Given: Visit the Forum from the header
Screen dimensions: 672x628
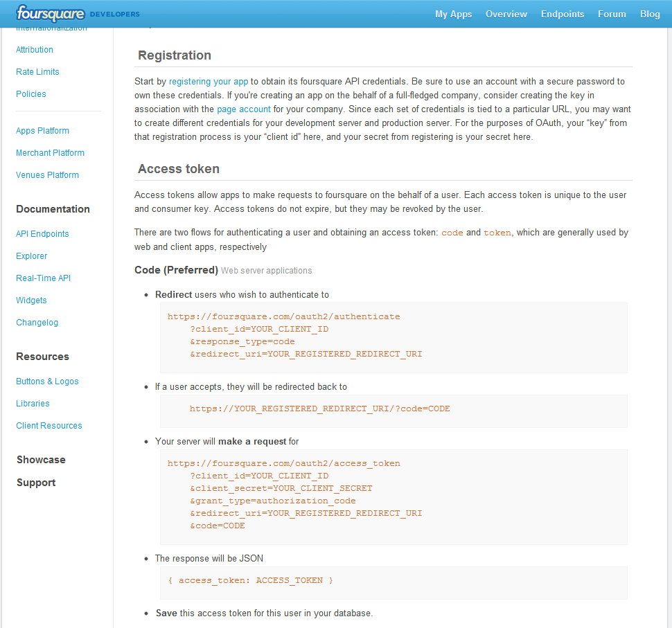Looking at the screenshot, I should click(x=612, y=14).
